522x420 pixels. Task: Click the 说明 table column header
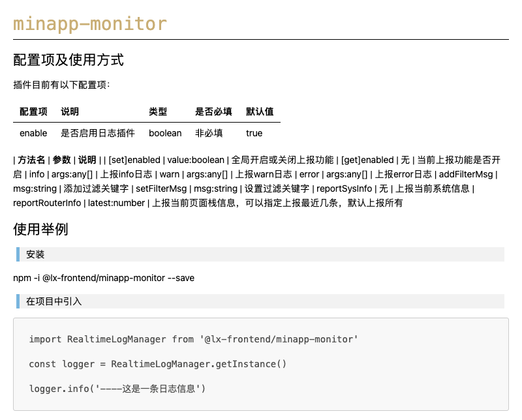point(70,112)
